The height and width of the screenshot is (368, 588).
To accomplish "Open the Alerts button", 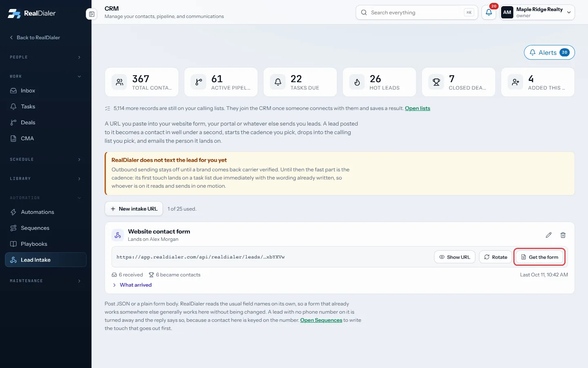I will [x=549, y=52].
